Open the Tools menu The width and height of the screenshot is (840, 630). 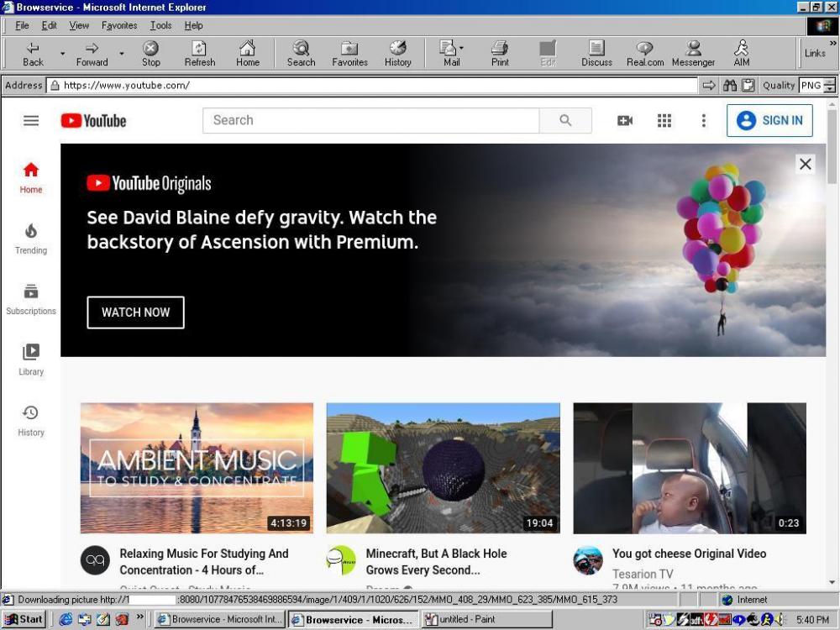[160, 25]
